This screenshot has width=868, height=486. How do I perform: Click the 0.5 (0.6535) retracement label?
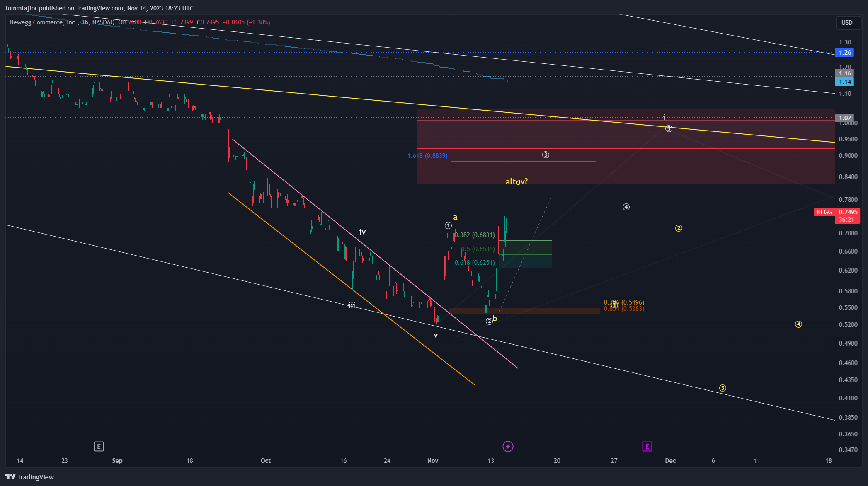[478, 249]
